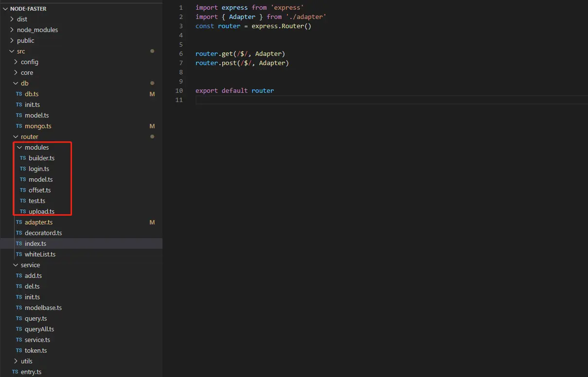Click the TS icon beside builder.ts
The image size is (588, 377).
click(x=23, y=158)
